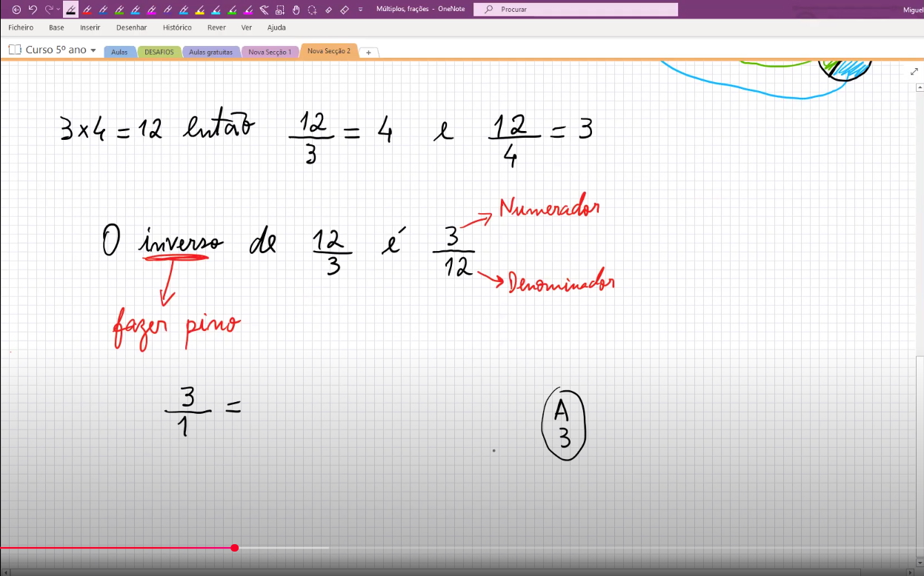Viewport: 924px width, 576px height.
Task: Redo the last undone action
Action: pos(50,10)
